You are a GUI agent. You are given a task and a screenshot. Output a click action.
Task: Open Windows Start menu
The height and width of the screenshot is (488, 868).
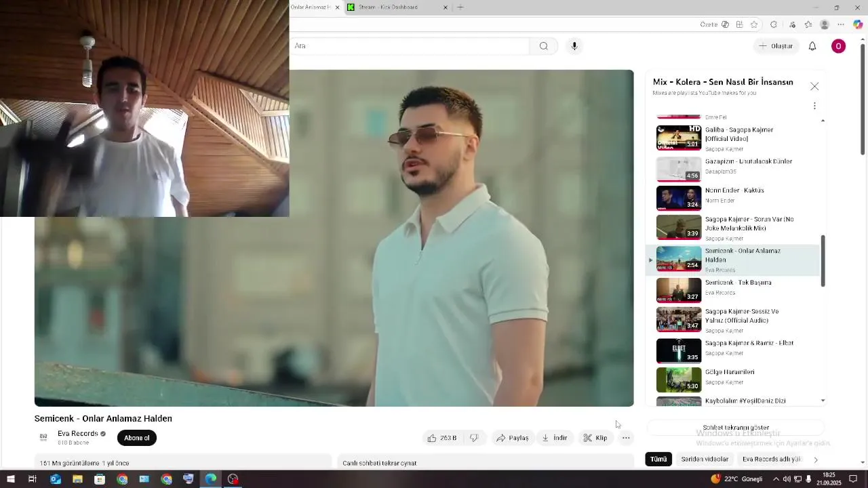(10, 479)
